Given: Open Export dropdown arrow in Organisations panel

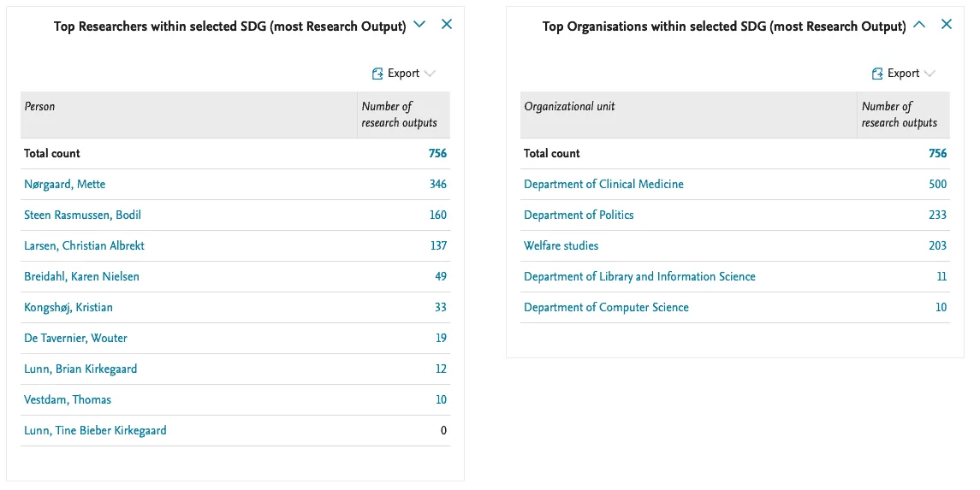Looking at the screenshot, I should click(930, 74).
